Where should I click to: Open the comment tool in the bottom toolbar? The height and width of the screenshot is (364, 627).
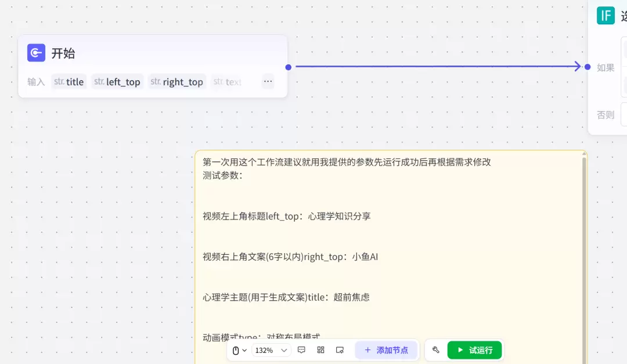pos(301,350)
